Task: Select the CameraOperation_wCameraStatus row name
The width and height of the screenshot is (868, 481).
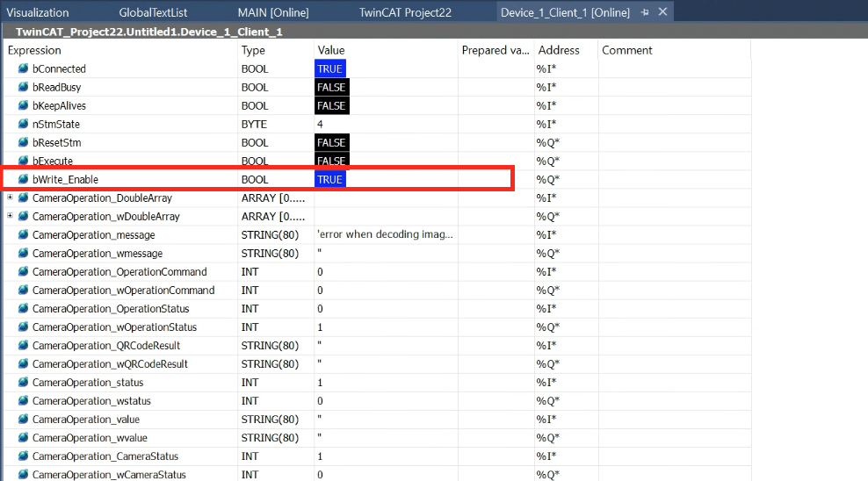Action: coord(109,474)
